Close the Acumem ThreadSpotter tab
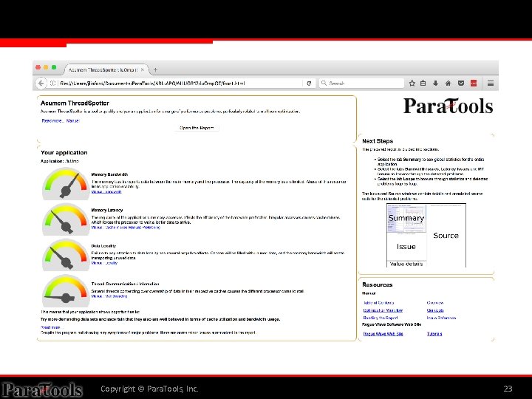The height and width of the screenshot is (399, 532). (143, 70)
